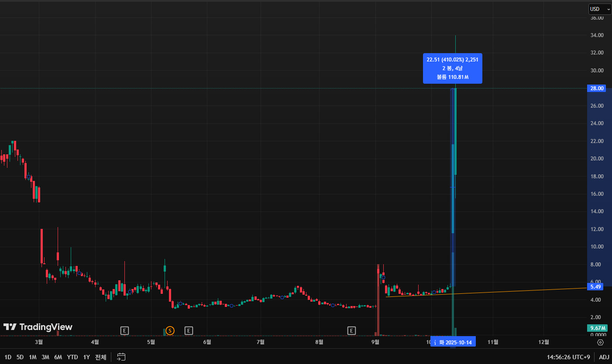Viewport: 612px width, 364px height.
Task: Open chart settings hexagon icon
Action: [601, 342]
